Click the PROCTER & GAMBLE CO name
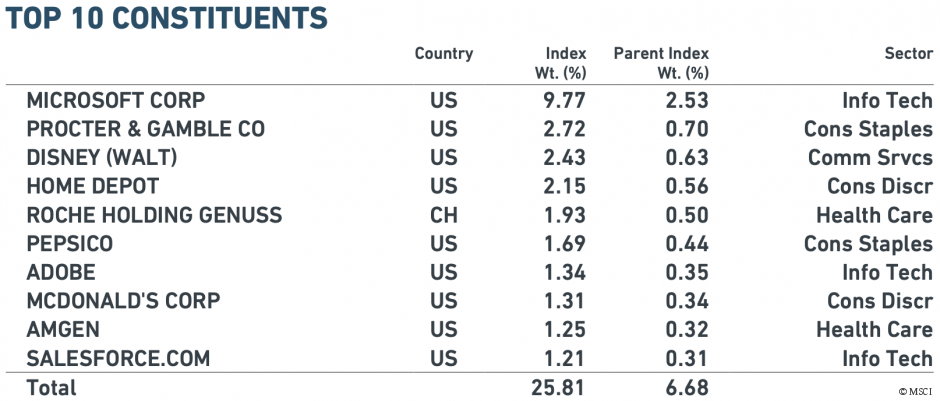The width and height of the screenshot is (940, 401). click(146, 129)
